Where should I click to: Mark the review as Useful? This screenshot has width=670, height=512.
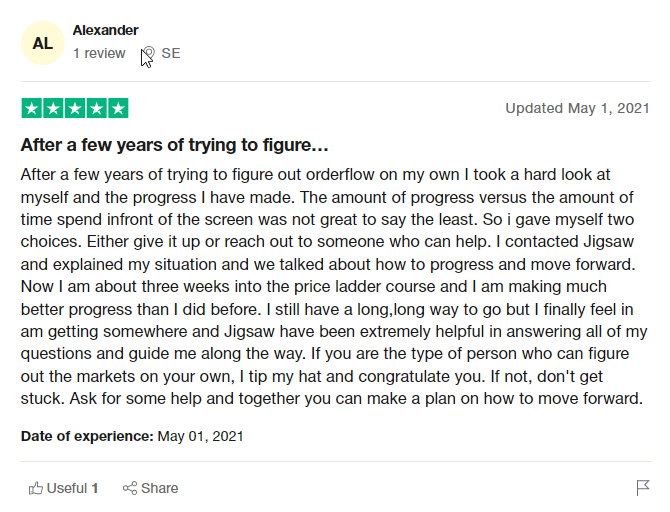pos(63,488)
